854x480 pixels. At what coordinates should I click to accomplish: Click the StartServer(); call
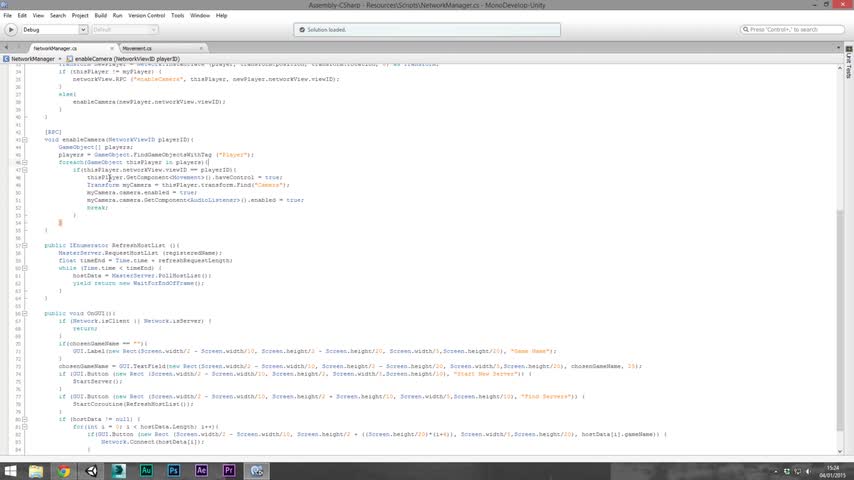click(x=97, y=381)
